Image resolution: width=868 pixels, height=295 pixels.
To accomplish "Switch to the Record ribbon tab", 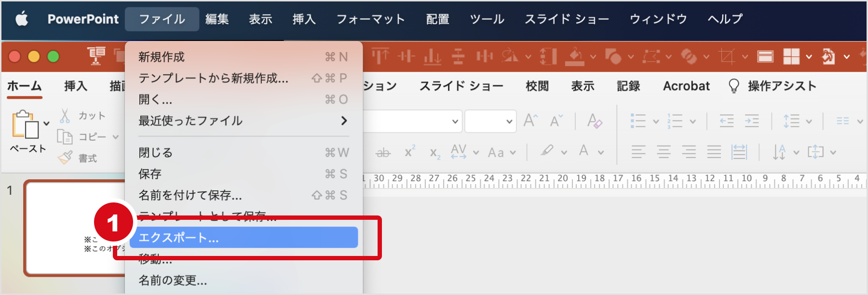I will [x=628, y=86].
